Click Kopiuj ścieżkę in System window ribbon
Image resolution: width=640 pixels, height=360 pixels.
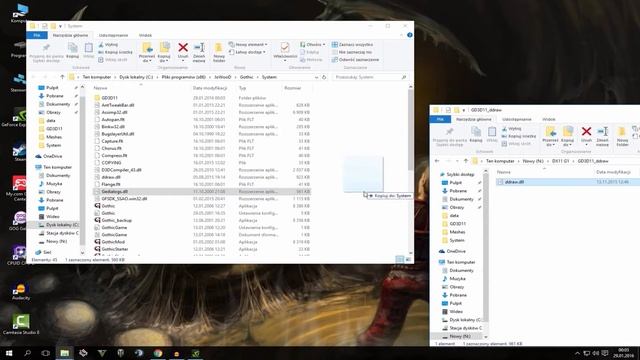click(116, 52)
